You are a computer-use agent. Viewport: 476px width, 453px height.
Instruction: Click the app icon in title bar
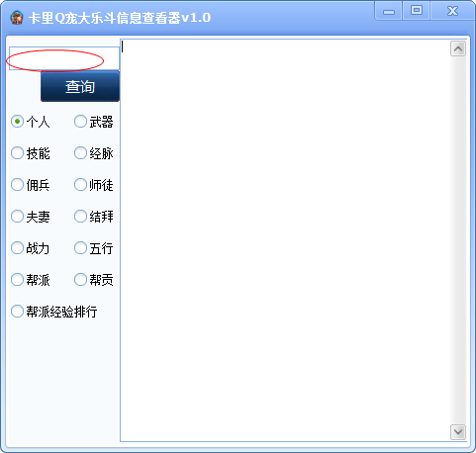tap(17, 18)
